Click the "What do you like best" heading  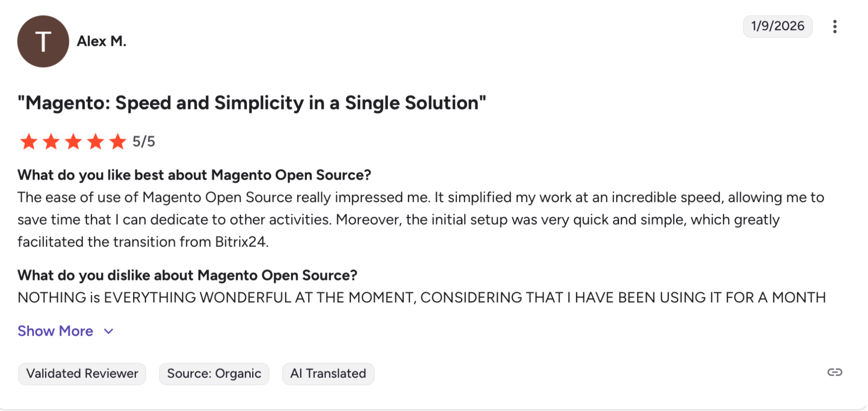click(194, 175)
